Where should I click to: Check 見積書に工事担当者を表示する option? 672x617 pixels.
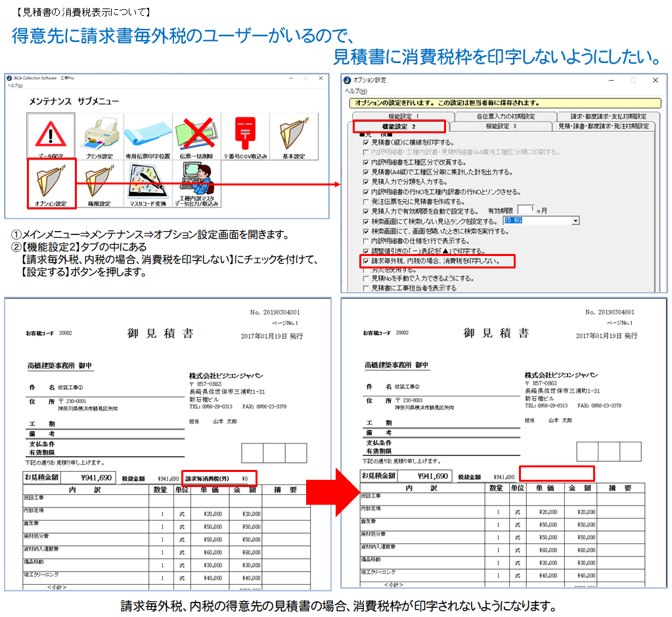pos(366,288)
